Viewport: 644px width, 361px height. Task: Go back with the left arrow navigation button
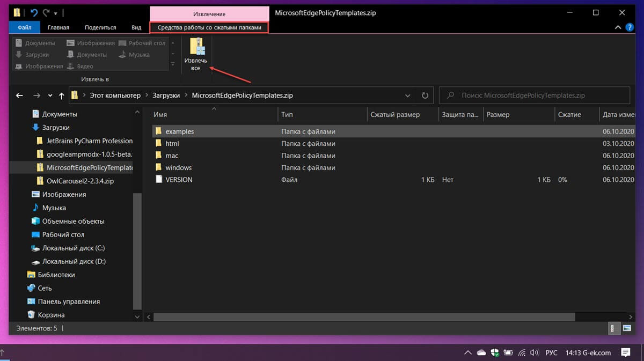[x=20, y=95]
